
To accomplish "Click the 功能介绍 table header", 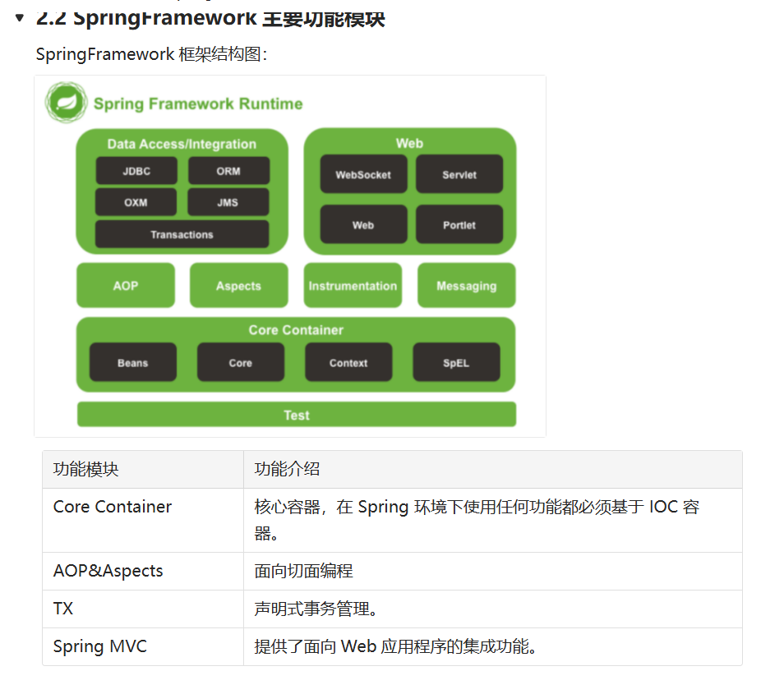I will tap(492, 469).
